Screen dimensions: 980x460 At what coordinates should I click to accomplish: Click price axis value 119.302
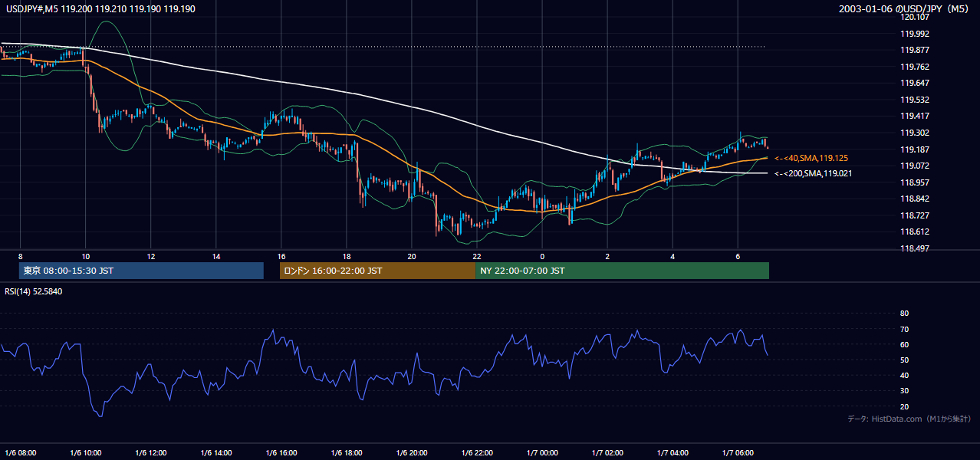[915, 133]
